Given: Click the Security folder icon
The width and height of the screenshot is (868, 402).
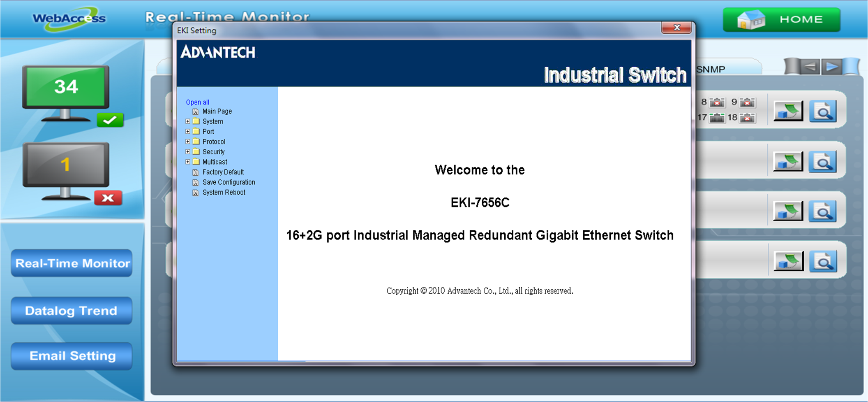Looking at the screenshot, I should coord(196,151).
